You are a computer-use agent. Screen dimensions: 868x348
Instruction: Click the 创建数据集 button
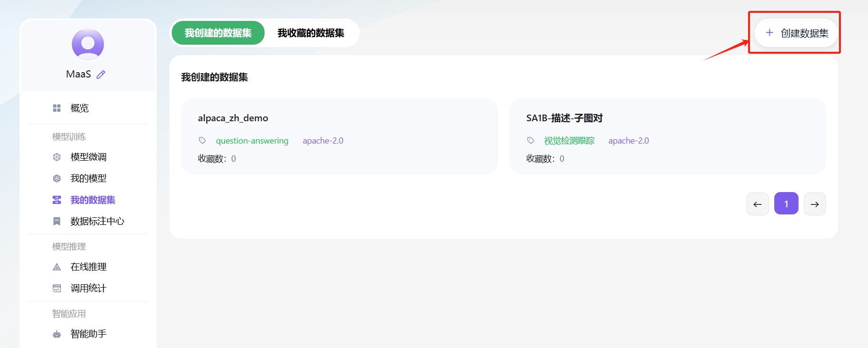(x=796, y=33)
